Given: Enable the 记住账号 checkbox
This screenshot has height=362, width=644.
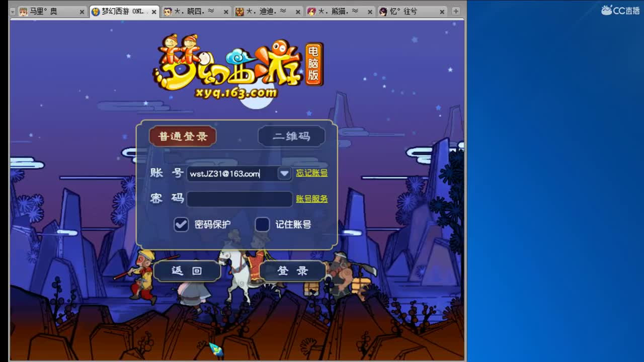Looking at the screenshot, I should (x=262, y=224).
